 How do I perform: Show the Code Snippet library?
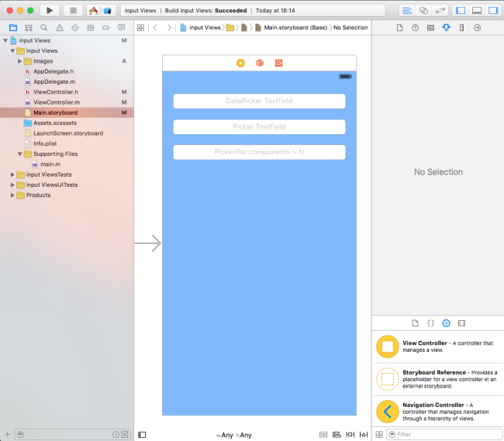tap(430, 323)
